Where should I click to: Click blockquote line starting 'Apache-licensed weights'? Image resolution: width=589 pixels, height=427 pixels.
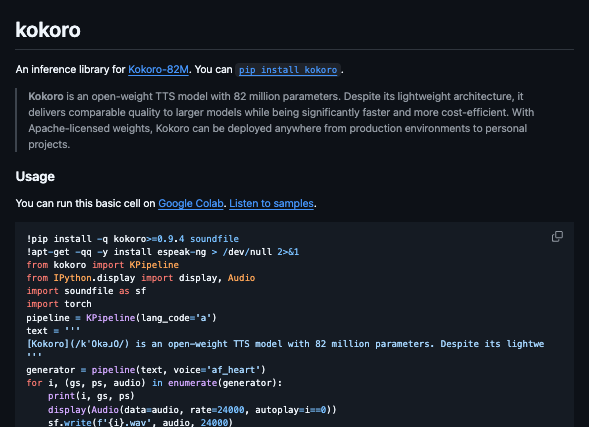(278, 128)
